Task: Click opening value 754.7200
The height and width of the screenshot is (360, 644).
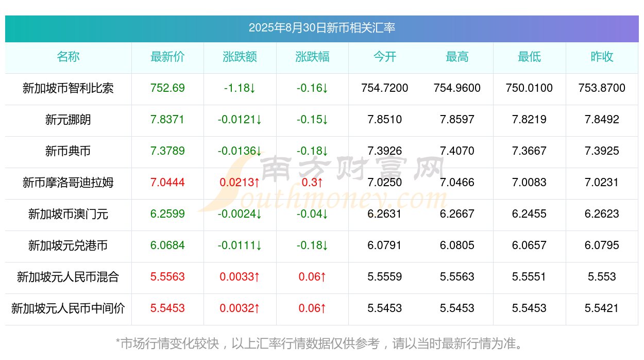Action: [385, 88]
